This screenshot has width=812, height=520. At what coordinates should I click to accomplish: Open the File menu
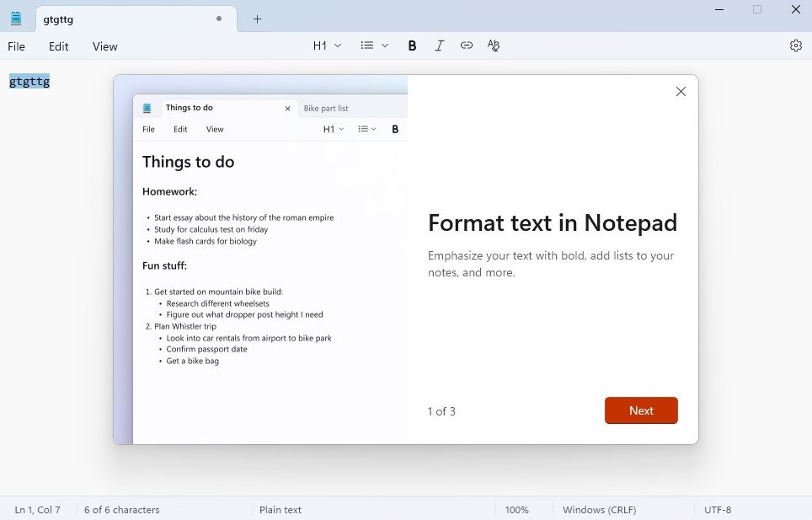(16, 46)
